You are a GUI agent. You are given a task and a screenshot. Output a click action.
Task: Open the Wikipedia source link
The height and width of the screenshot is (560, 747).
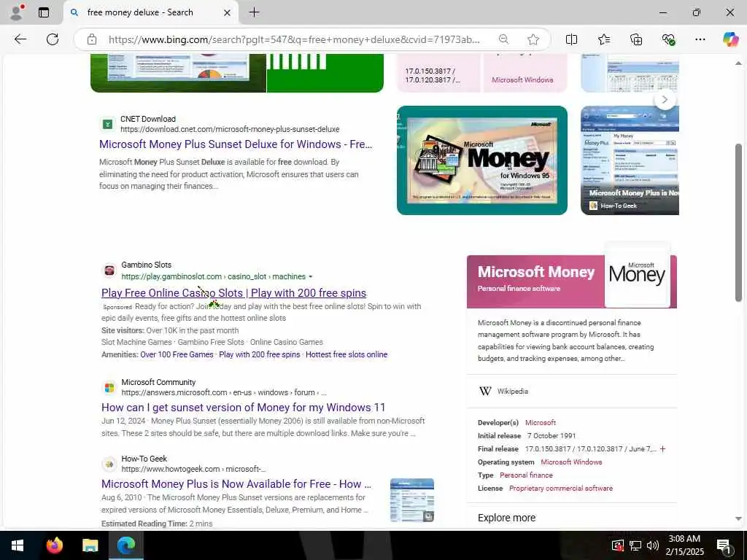point(513,392)
